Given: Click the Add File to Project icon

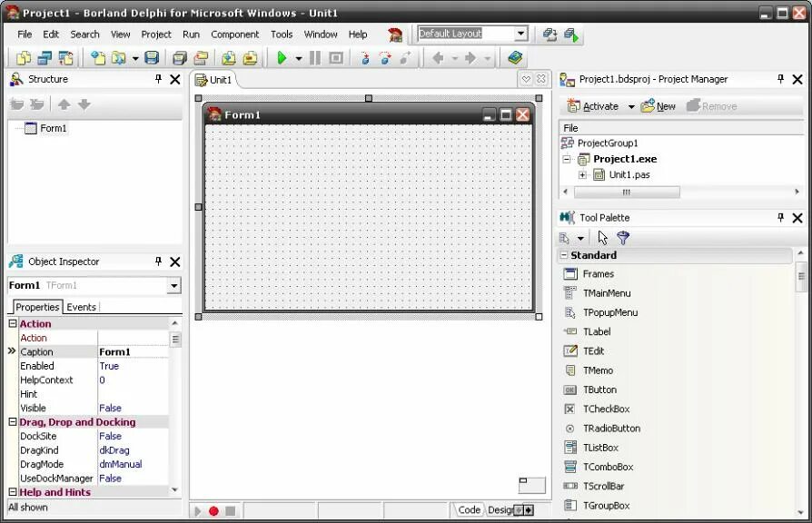Looking at the screenshot, I should point(228,58).
